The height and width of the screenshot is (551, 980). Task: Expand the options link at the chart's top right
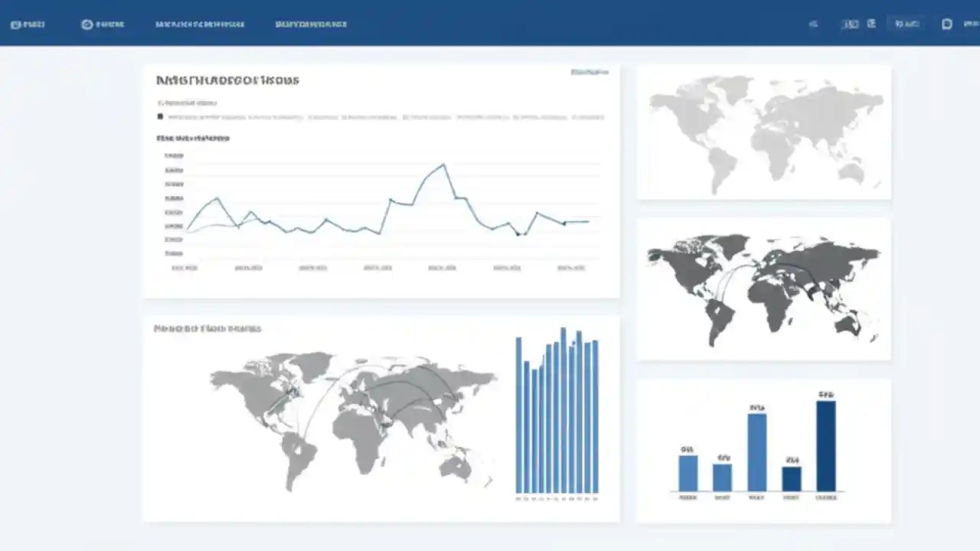tap(589, 72)
